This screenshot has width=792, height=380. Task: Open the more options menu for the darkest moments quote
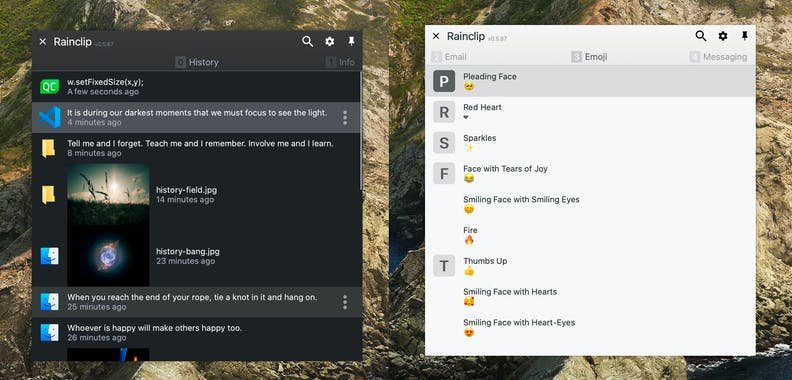(345, 117)
